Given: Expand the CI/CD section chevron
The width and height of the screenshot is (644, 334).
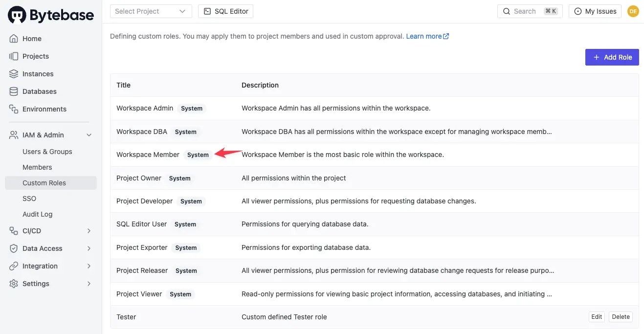Looking at the screenshot, I should [x=89, y=231].
